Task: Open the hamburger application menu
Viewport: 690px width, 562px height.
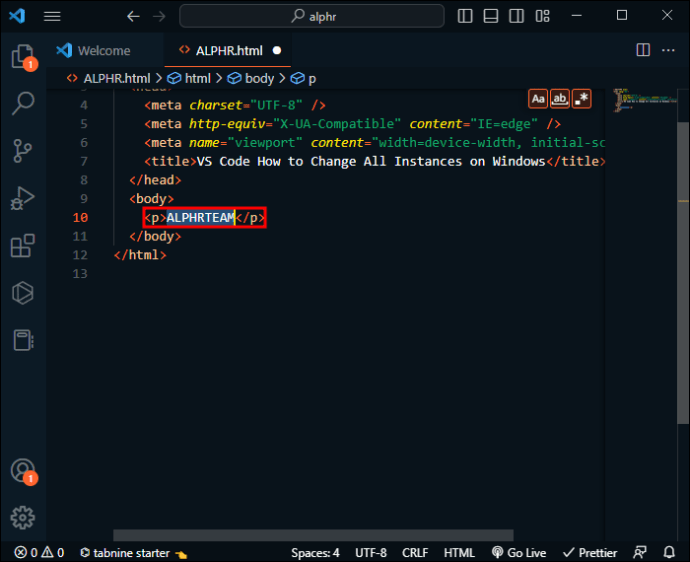Action: (52, 16)
